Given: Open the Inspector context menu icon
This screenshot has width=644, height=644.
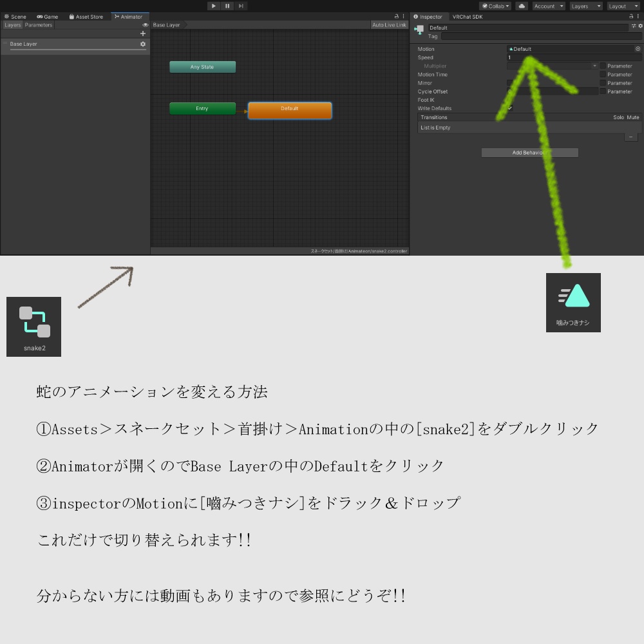Looking at the screenshot, I should (638, 15).
